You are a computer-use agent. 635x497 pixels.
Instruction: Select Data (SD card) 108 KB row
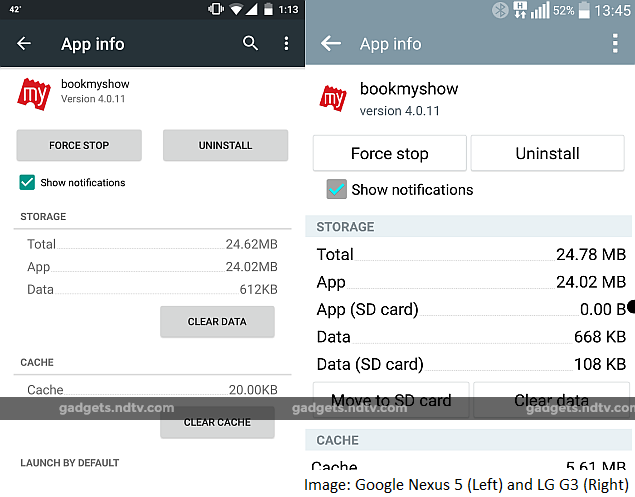(x=471, y=364)
